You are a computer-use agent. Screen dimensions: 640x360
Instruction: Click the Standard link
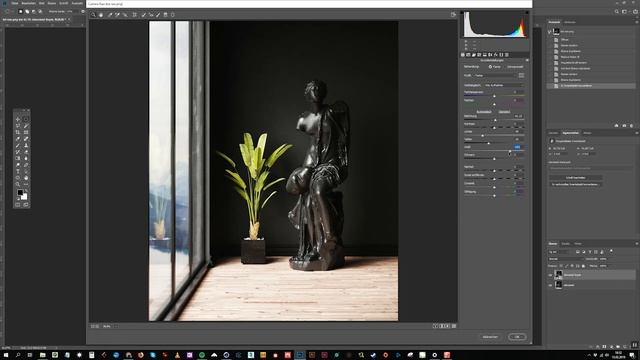point(504,112)
